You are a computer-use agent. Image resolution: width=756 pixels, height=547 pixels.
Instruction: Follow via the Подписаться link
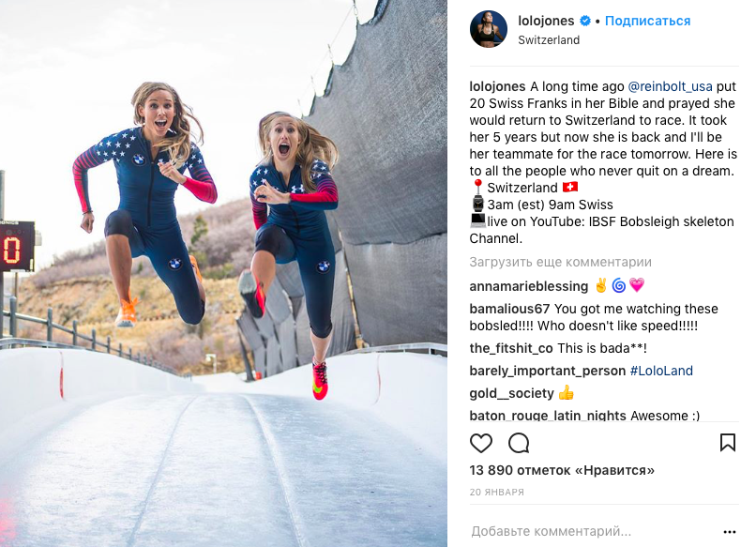point(647,21)
